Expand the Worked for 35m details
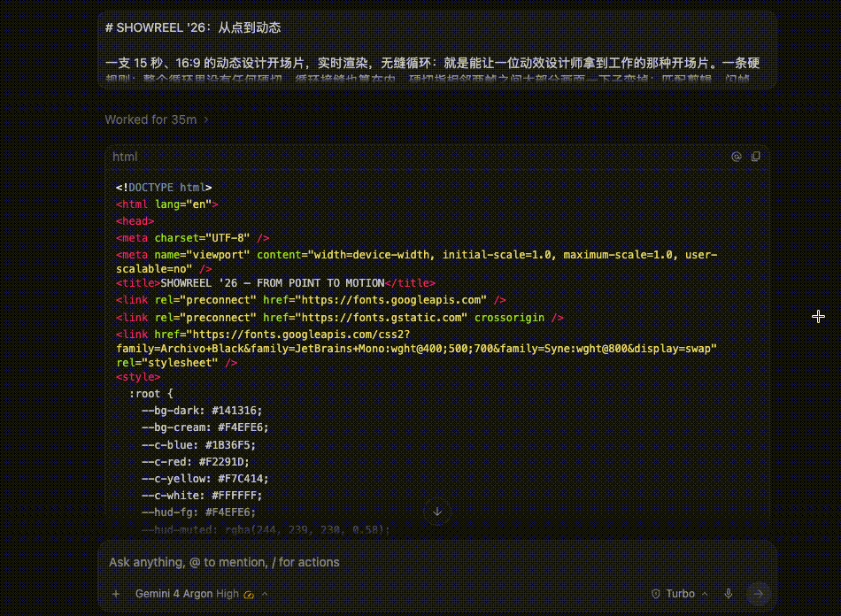This screenshot has width=841, height=616. pos(157,119)
